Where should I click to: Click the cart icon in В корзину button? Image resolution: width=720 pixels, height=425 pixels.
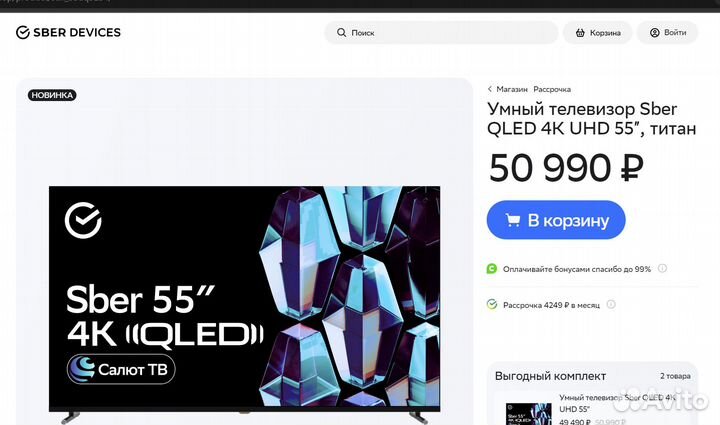(x=513, y=220)
